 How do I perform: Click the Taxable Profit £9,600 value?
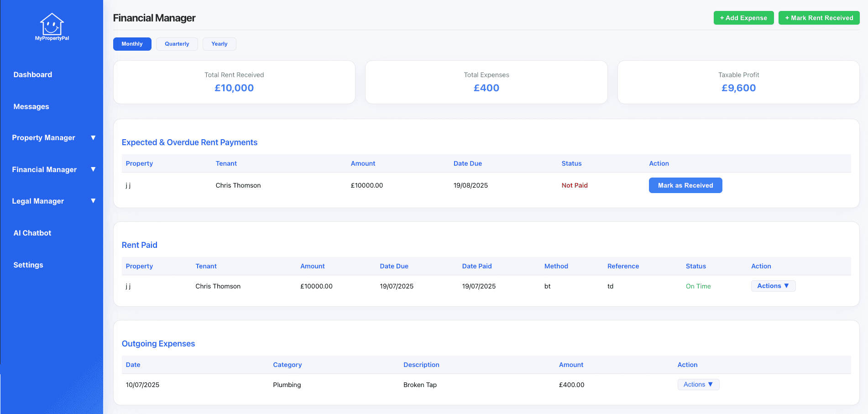(x=739, y=88)
